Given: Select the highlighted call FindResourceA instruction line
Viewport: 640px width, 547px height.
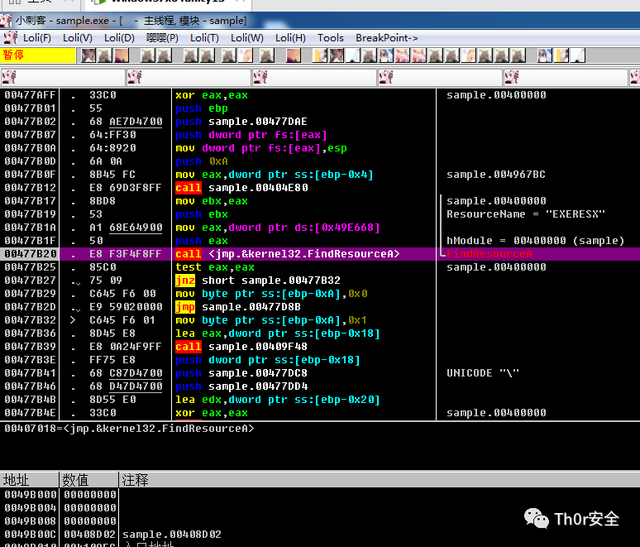Looking at the screenshot, I should [x=286, y=254].
